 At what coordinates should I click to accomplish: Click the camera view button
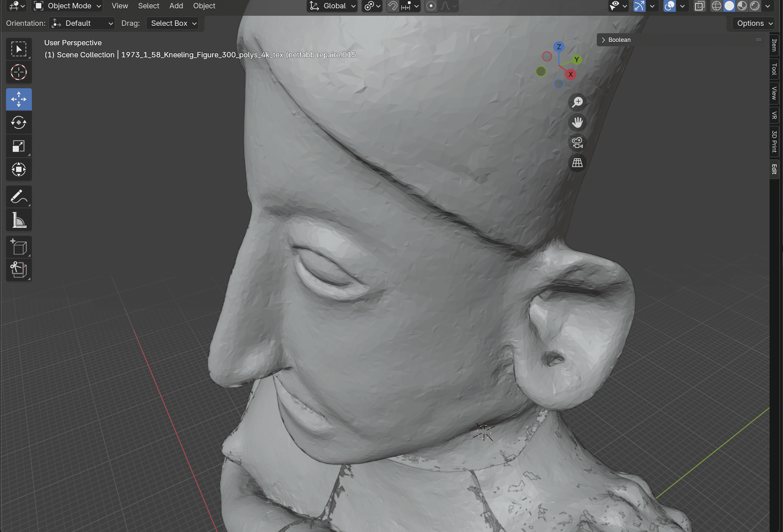coord(577,143)
